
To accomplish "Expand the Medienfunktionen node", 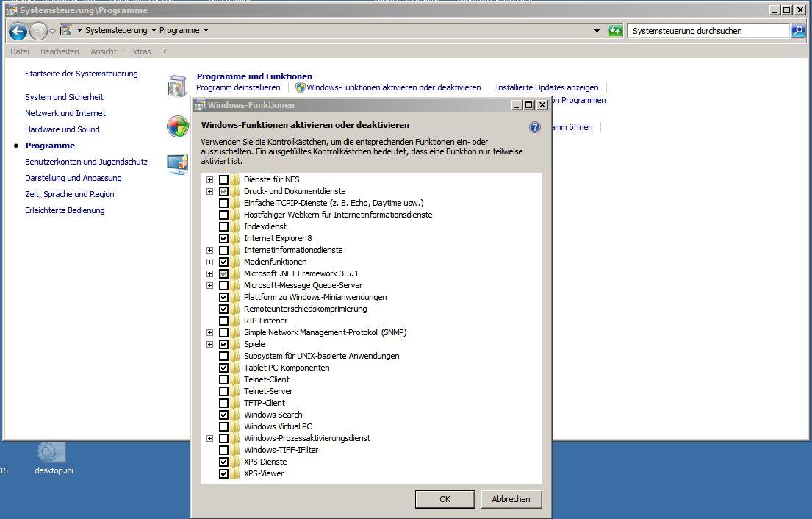I will pos(209,262).
